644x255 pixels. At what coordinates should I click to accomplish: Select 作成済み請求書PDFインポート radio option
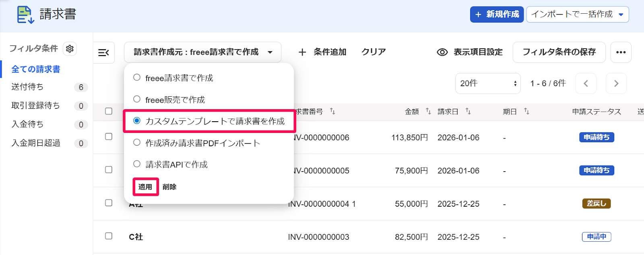pos(137,142)
